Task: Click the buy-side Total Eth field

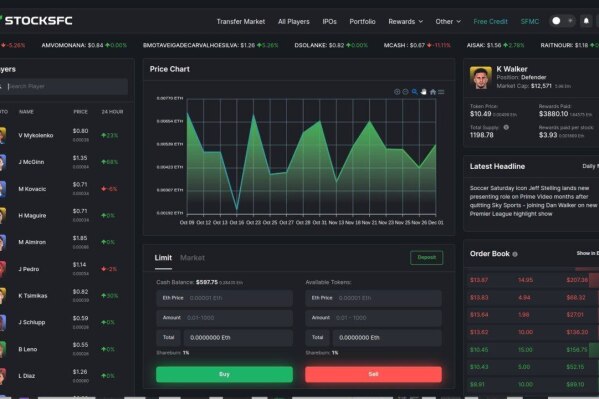Action: tap(238, 338)
